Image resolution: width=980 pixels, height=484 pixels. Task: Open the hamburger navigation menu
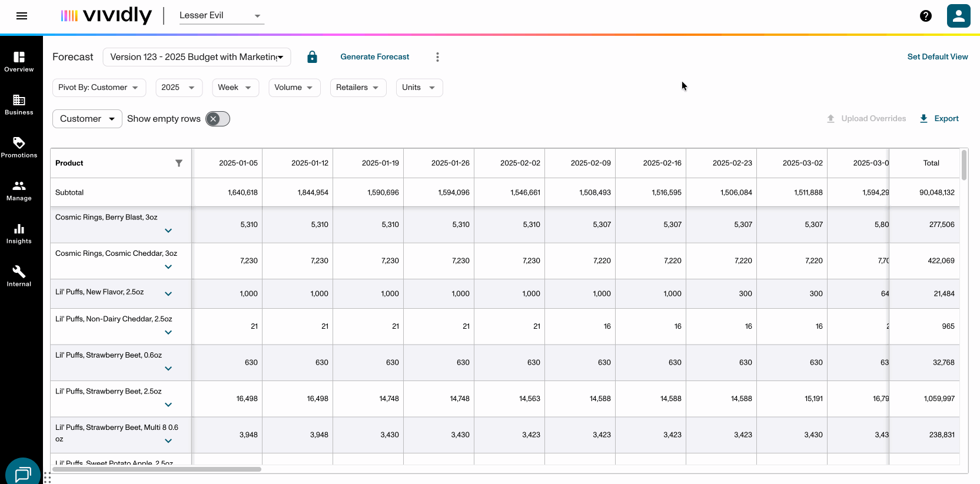point(22,16)
